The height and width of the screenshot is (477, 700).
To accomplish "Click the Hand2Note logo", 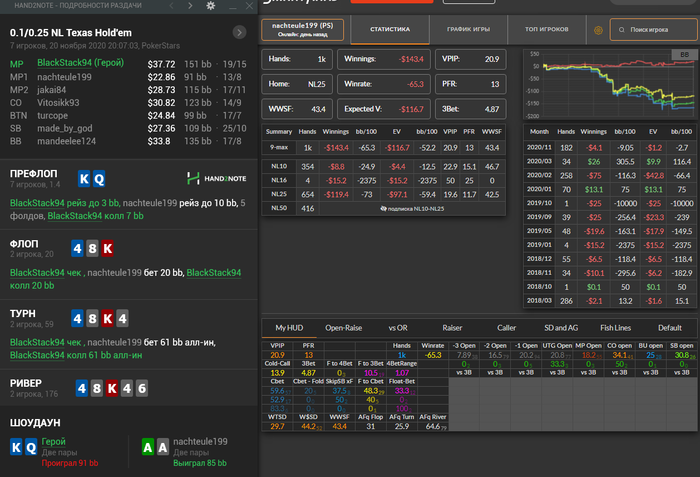I will pyautogui.click(x=217, y=178).
